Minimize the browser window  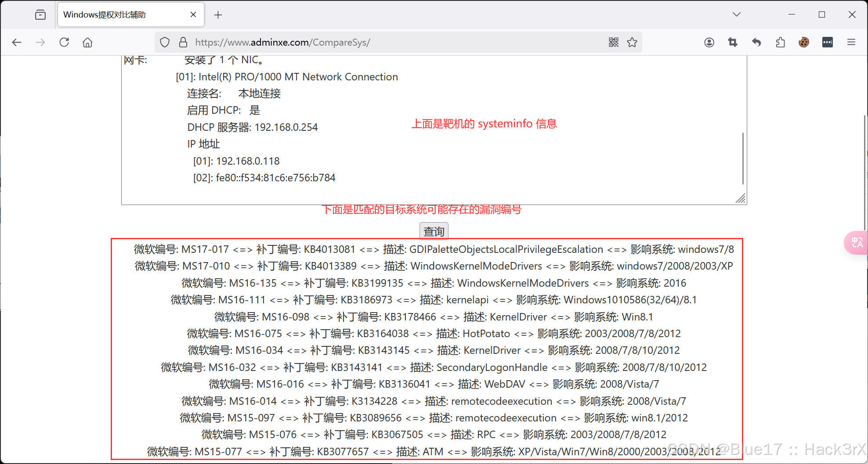(x=792, y=14)
